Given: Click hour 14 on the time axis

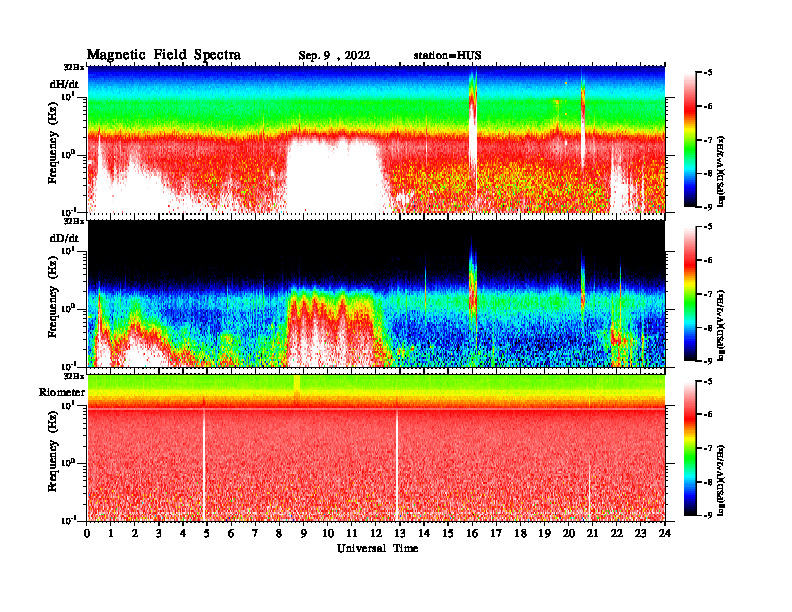Looking at the screenshot, I should click(424, 534).
